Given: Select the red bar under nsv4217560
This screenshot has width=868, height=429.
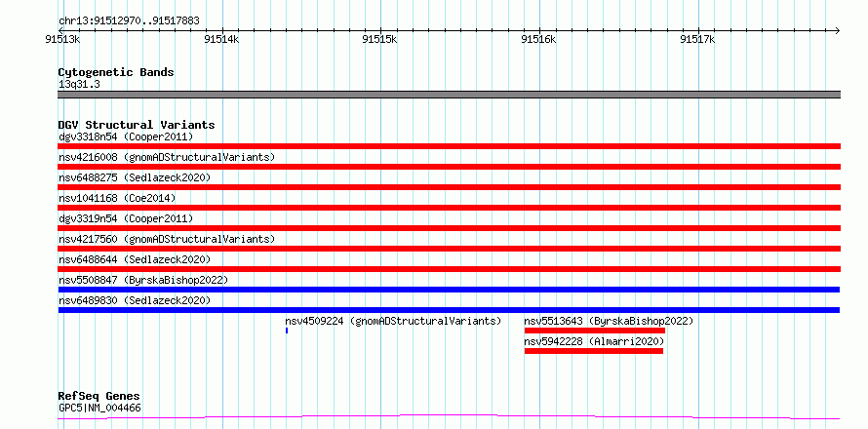Looking at the screenshot, I should [450, 249].
